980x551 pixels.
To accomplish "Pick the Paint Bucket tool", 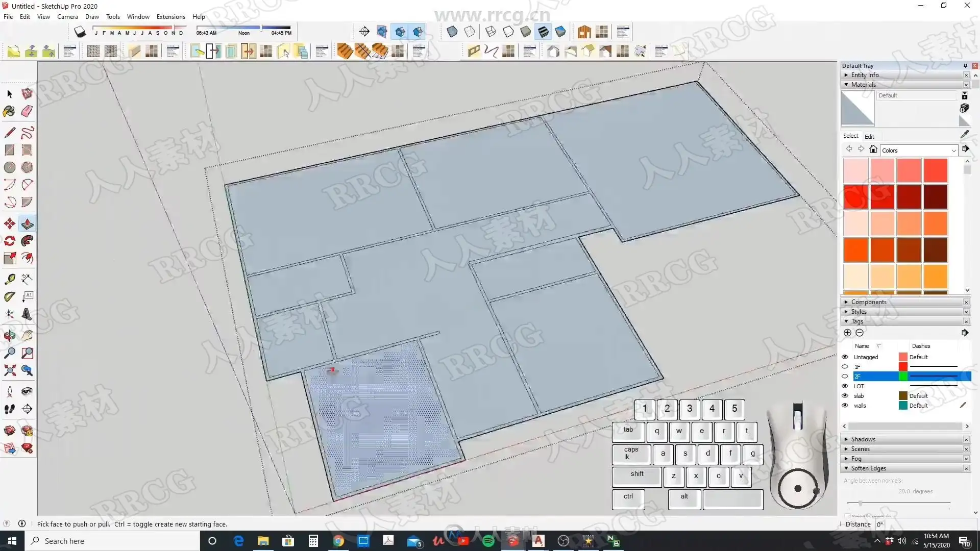I will (9, 111).
